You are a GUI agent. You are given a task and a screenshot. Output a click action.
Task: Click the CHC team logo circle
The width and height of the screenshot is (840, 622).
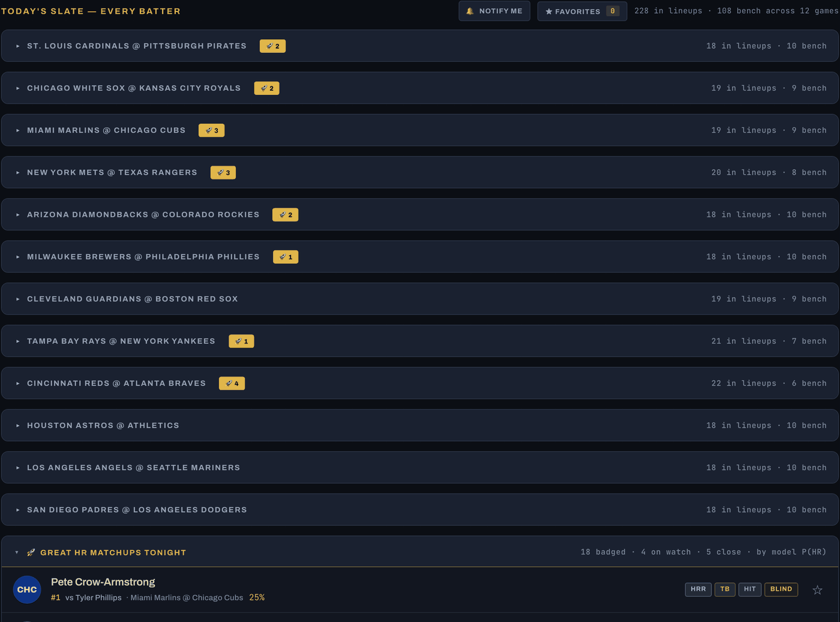(27, 590)
